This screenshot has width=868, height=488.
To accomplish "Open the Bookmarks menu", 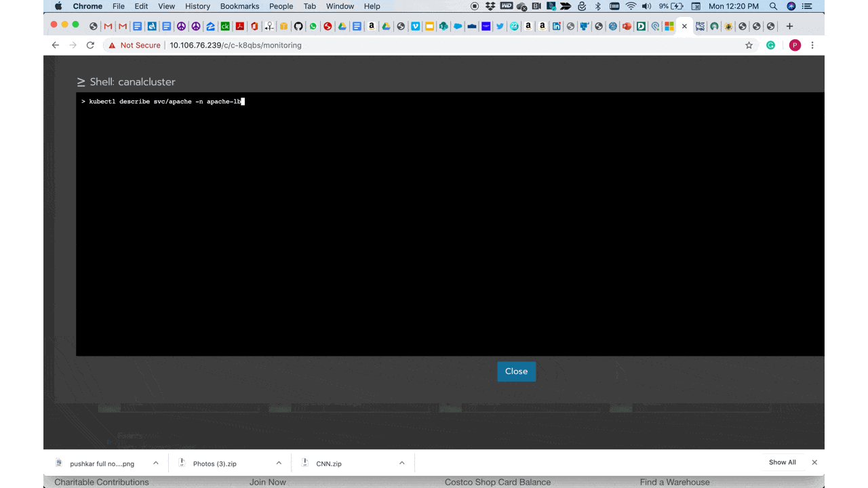I will point(239,6).
